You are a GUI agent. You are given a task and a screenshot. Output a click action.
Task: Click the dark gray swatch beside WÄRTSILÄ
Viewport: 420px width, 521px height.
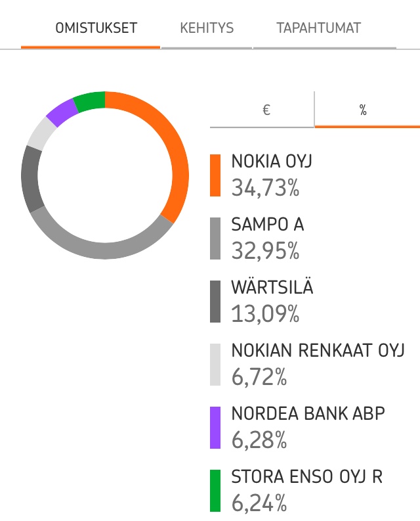(215, 302)
